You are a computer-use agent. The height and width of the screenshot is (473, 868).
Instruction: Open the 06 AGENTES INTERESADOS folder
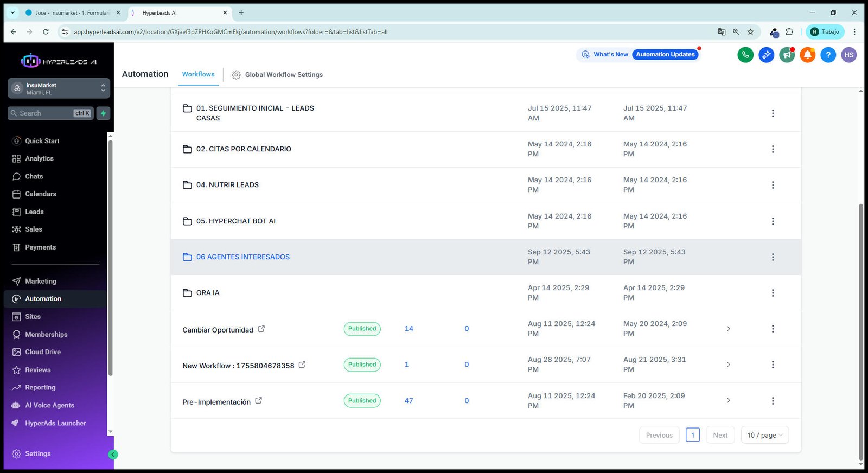click(x=242, y=257)
